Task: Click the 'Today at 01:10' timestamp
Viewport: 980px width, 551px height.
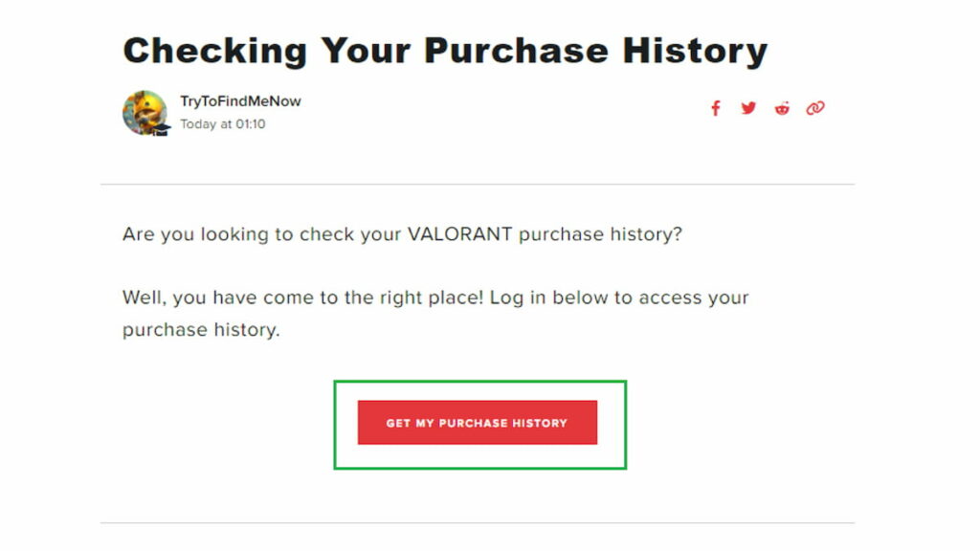Action: (222, 124)
